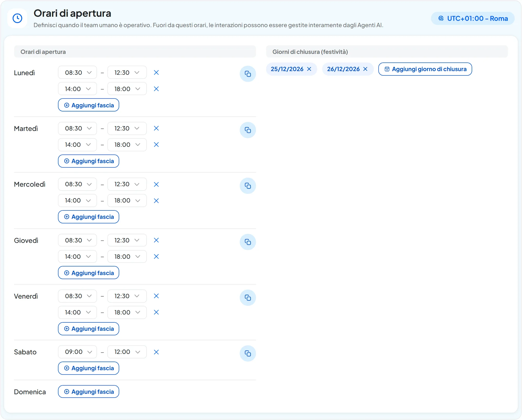Viewport: 522px width, 420px height.
Task: Remove Martedì morning slot with X
Action: coord(156,128)
